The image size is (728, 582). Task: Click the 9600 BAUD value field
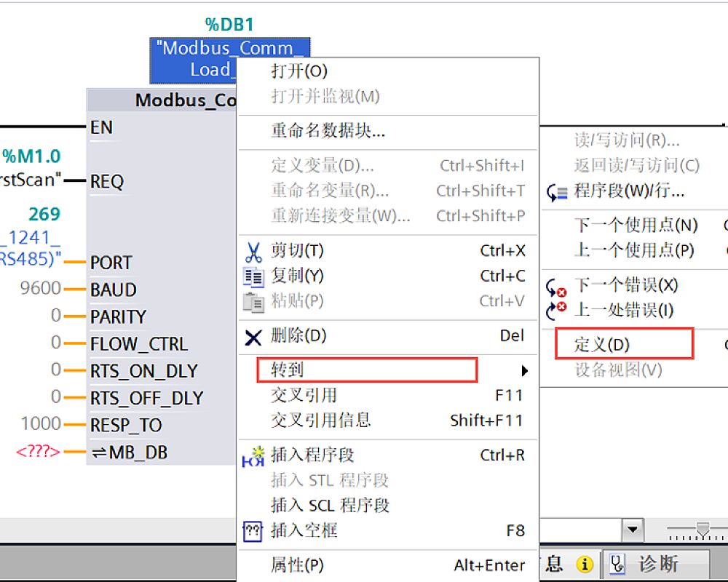(41, 289)
